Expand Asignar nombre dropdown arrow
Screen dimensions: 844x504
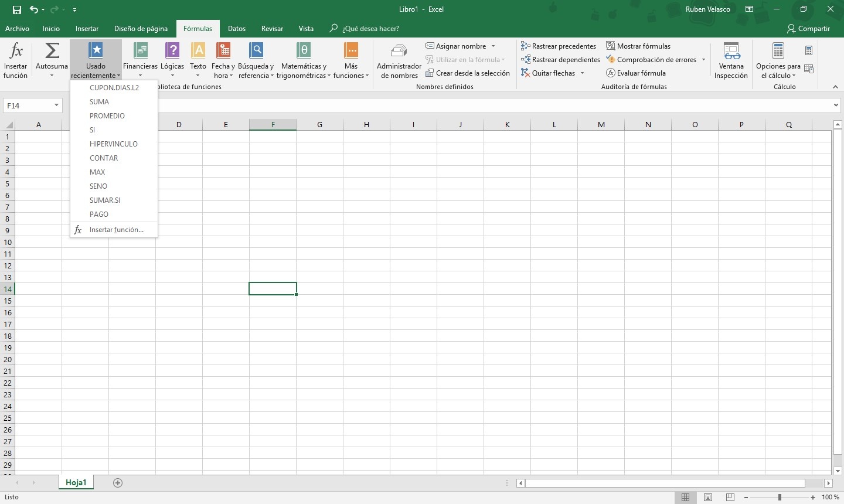coord(493,46)
